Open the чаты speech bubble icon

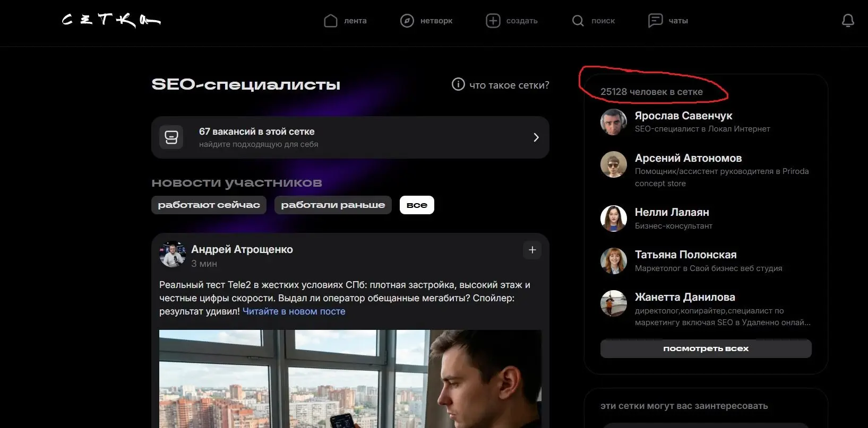tap(656, 21)
